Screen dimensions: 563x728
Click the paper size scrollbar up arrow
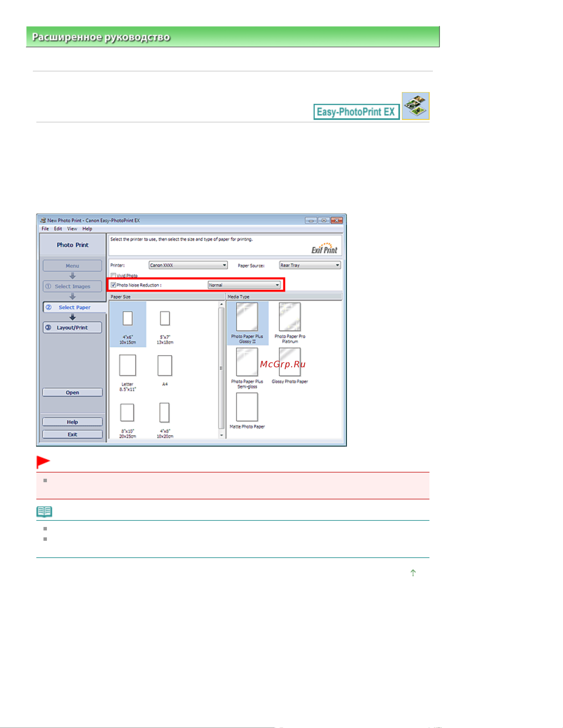point(221,304)
